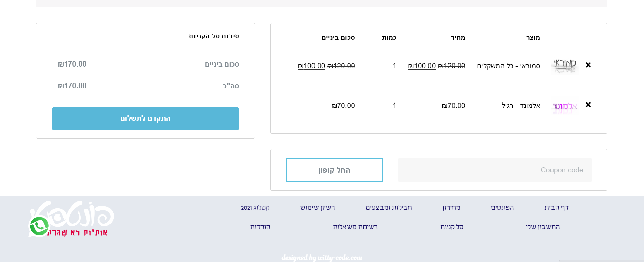The height and width of the screenshot is (262, 644).
Task: Open the אלמונד product thumbnail
Action: [x=565, y=106]
